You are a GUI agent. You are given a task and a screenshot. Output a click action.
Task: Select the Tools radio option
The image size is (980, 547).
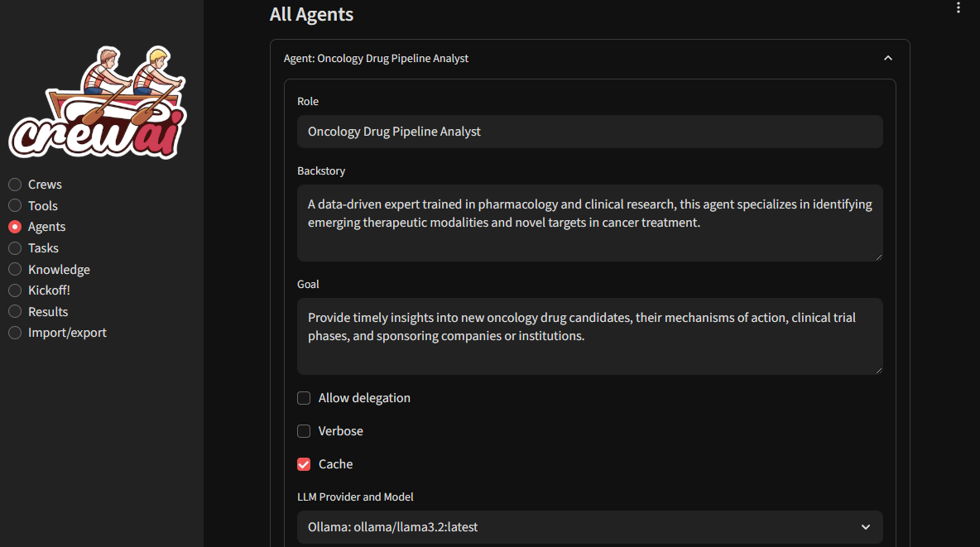pyautogui.click(x=15, y=206)
